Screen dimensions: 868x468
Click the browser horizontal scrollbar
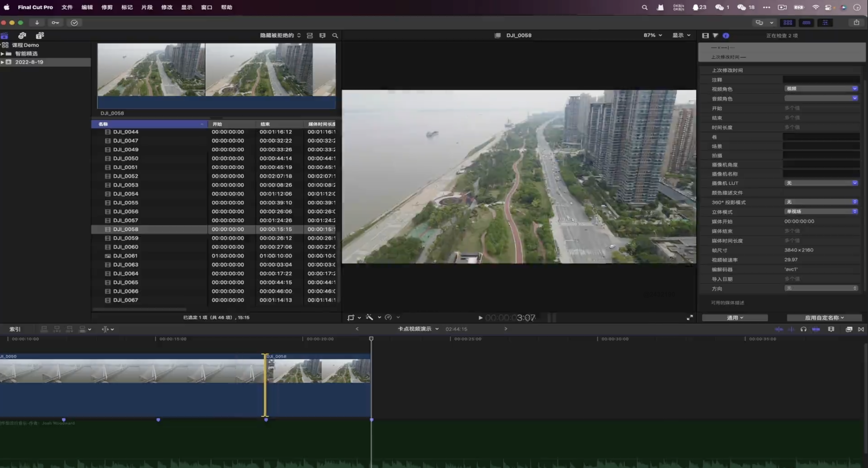[140, 309]
